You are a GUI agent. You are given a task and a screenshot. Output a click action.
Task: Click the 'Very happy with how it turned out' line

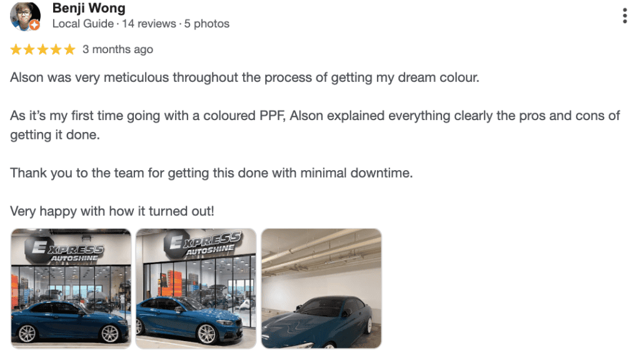click(112, 211)
